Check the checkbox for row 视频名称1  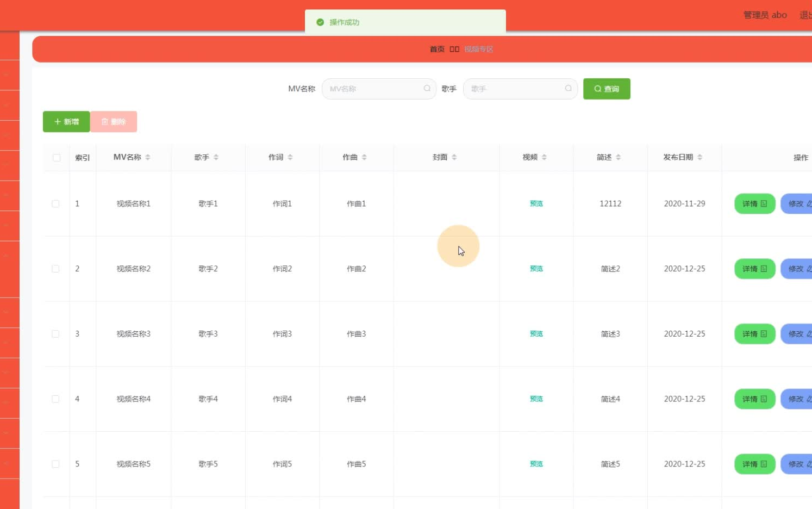pyautogui.click(x=55, y=203)
